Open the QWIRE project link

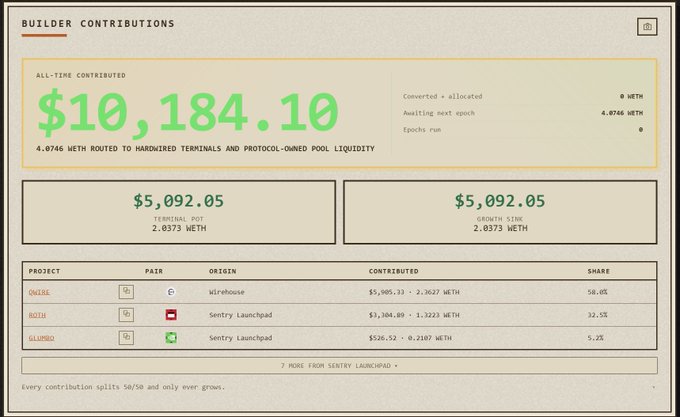coord(39,292)
